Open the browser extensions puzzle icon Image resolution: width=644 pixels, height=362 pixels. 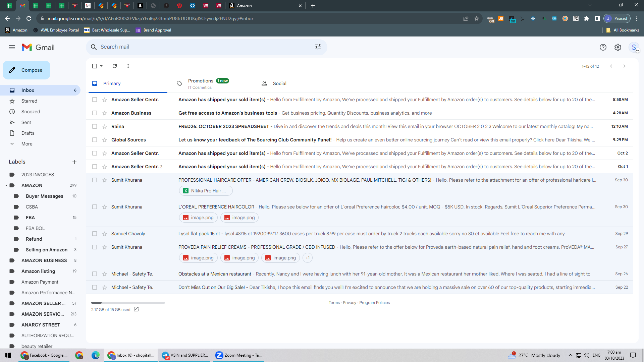pyautogui.click(x=587, y=18)
